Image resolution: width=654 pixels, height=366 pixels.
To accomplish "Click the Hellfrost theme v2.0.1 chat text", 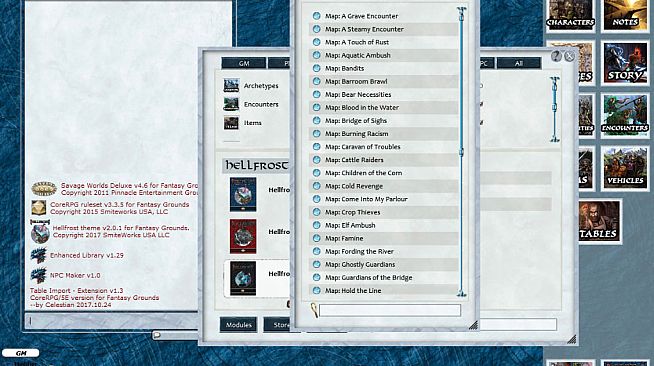I will [x=121, y=228].
